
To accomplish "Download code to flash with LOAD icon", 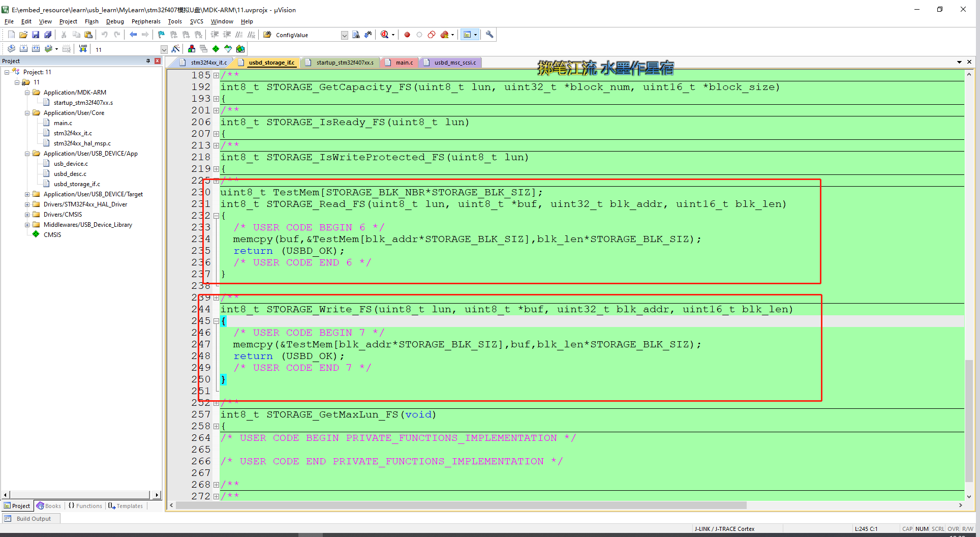I will click(82, 49).
